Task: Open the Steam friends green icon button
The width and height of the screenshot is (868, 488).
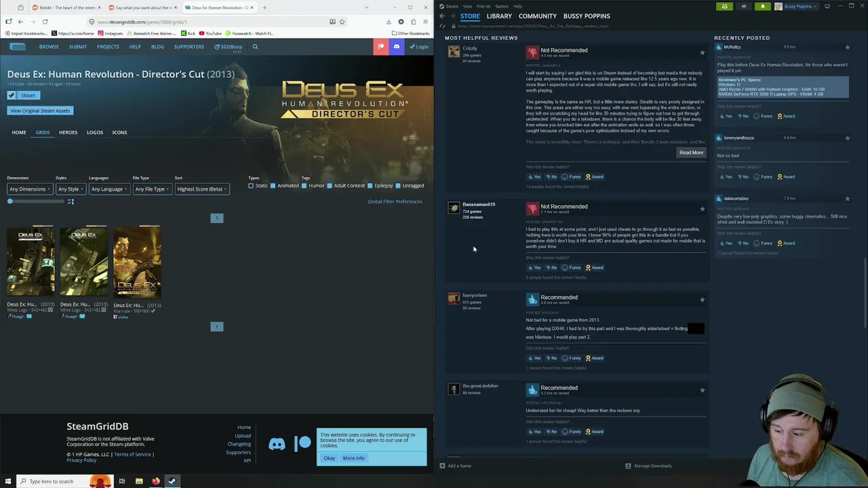Action: coord(724,6)
